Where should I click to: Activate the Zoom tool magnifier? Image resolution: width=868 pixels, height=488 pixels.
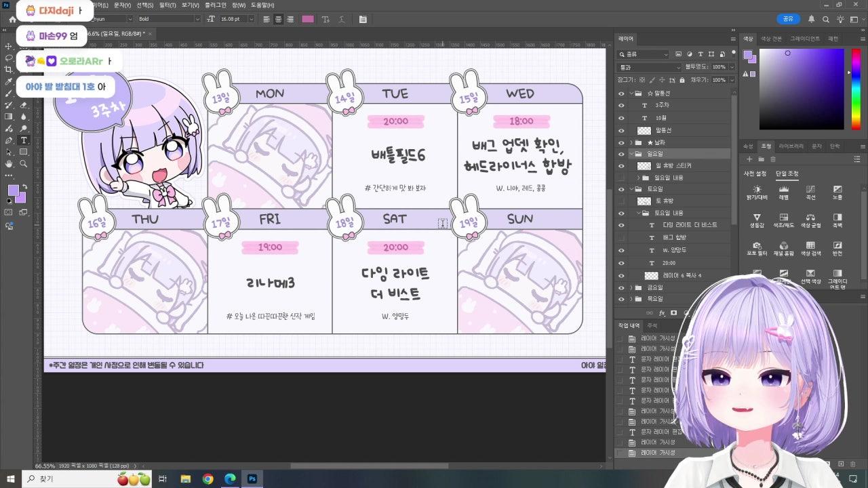24,164
